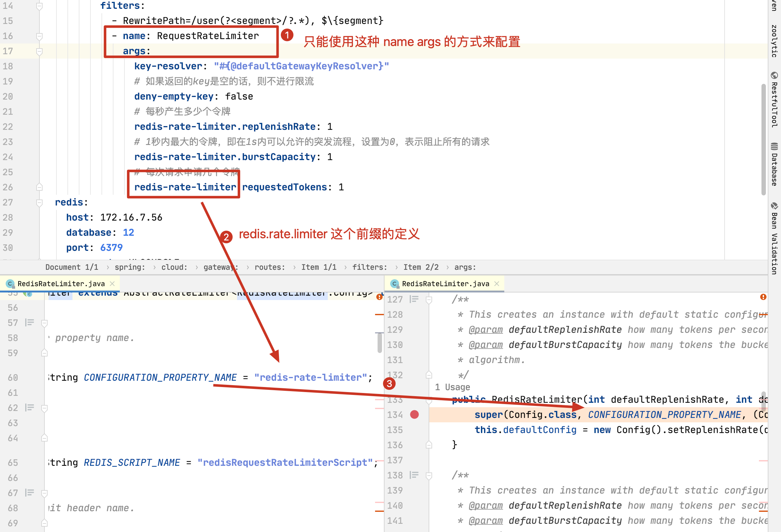Click the 'cloud:' breadcrumb
Viewport: 781px width, 532px height.
pyautogui.click(x=174, y=267)
